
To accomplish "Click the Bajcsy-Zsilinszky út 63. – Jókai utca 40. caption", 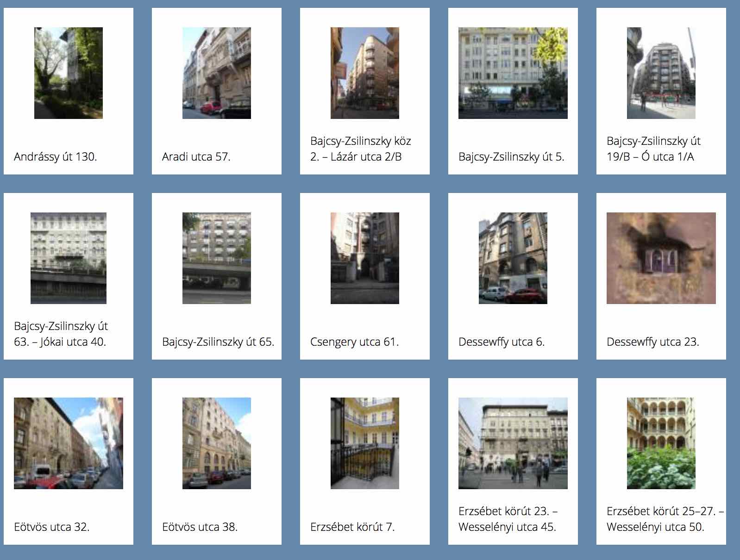I will (61, 334).
